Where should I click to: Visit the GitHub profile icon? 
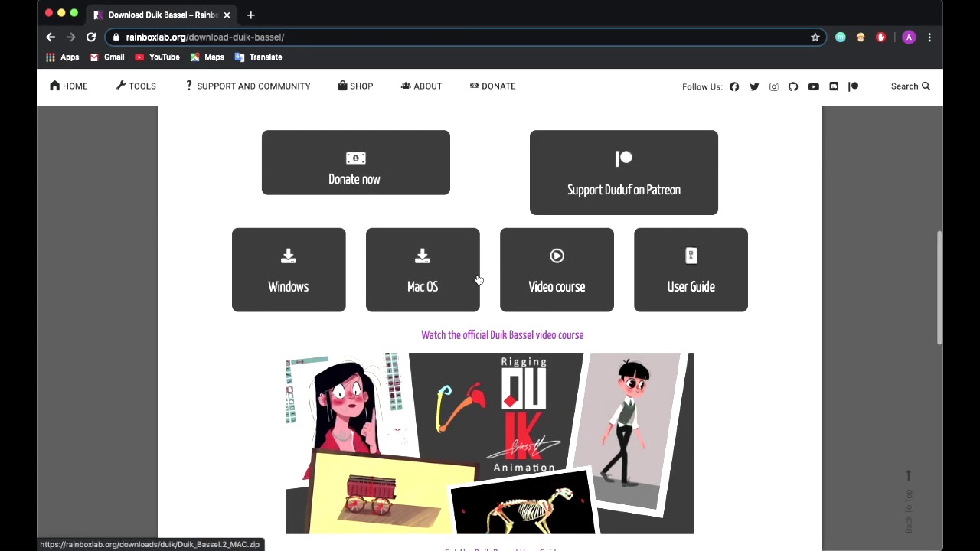(x=793, y=86)
